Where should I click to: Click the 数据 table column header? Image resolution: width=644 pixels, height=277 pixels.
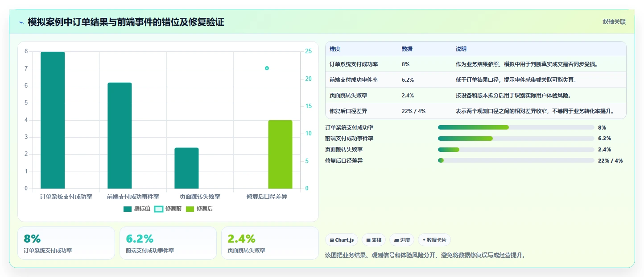pos(407,49)
